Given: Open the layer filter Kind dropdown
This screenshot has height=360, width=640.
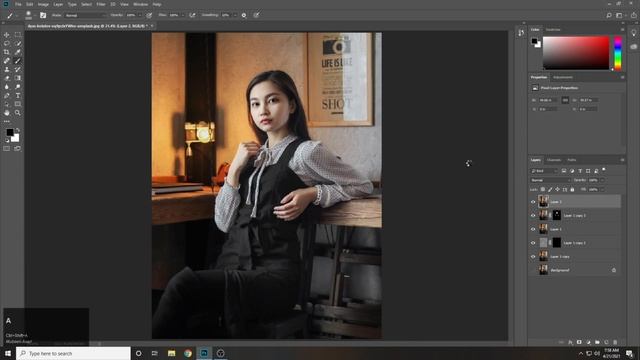Looking at the screenshot, I should pos(544,171).
